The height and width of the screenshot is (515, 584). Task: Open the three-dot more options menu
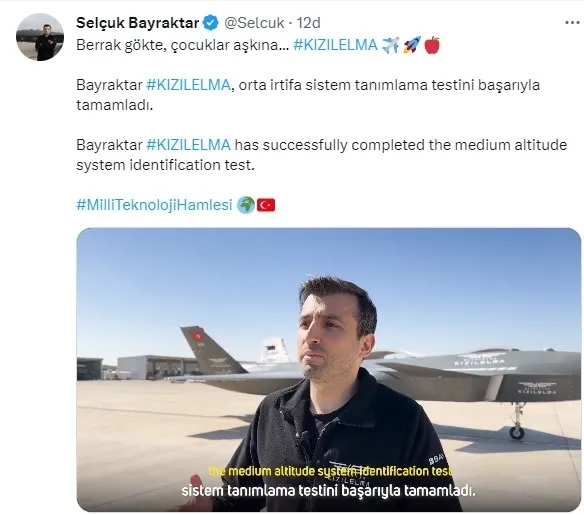pos(572,23)
